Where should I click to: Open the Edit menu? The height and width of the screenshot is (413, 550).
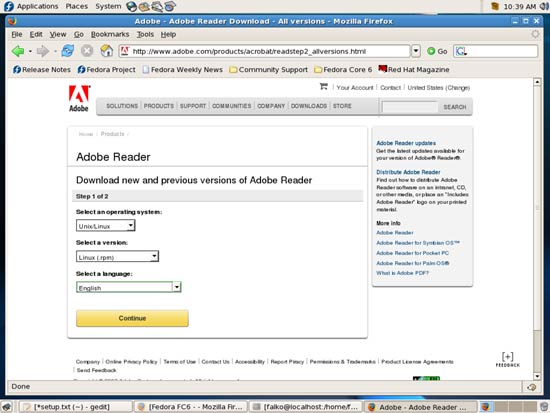(x=36, y=34)
